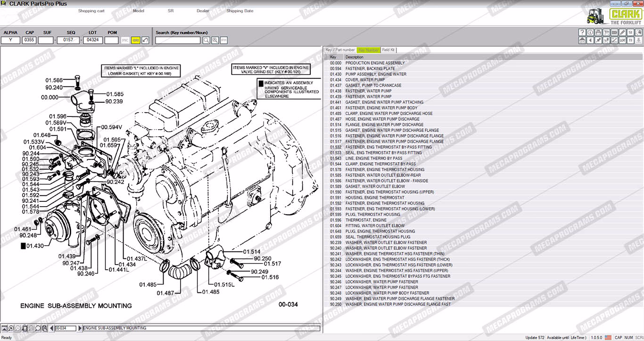Select row PLUG, THERMOSTAT HOUSING
Image resolution: width=644 pixels, height=341 pixels.
coord(483,214)
